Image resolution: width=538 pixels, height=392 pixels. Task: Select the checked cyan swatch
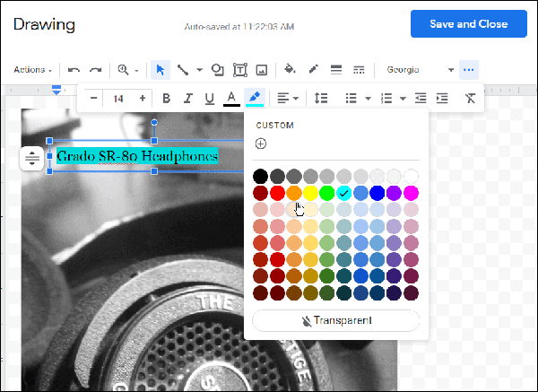343,193
